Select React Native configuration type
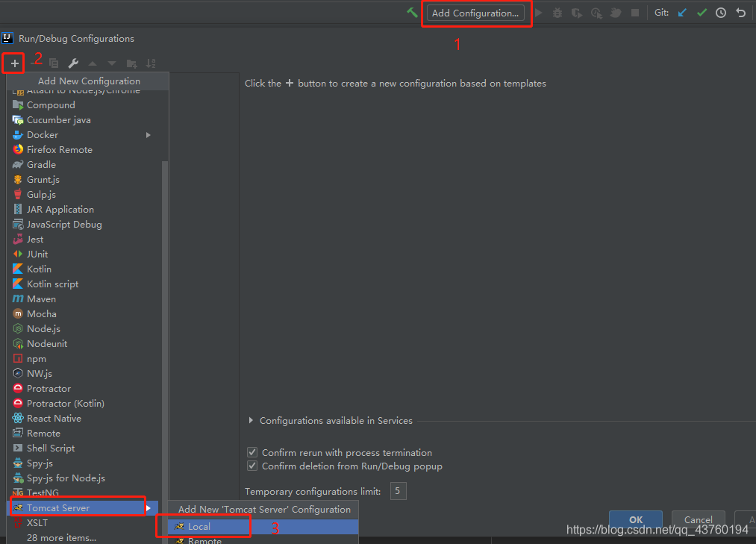Viewport: 756px width, 544px height. point(81,419)
